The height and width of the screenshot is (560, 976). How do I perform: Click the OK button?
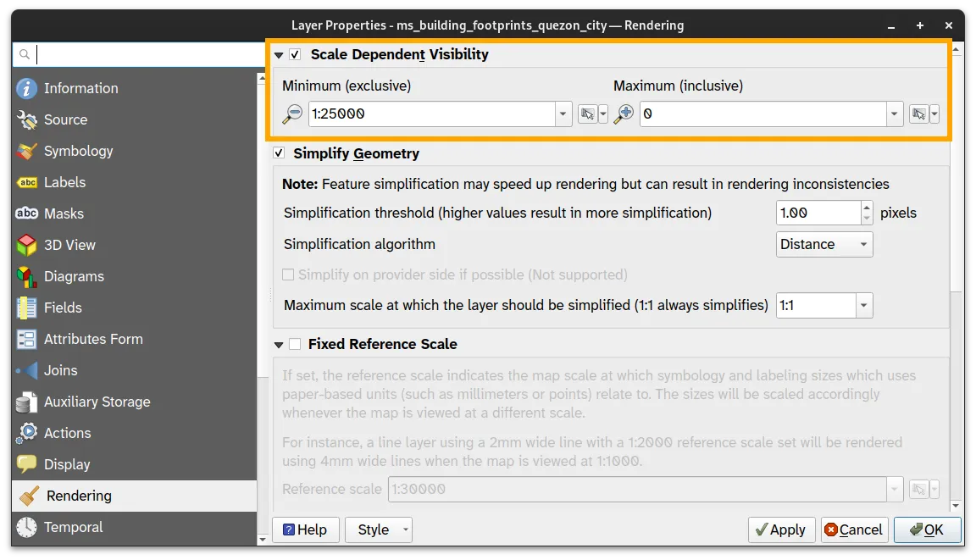926,530
